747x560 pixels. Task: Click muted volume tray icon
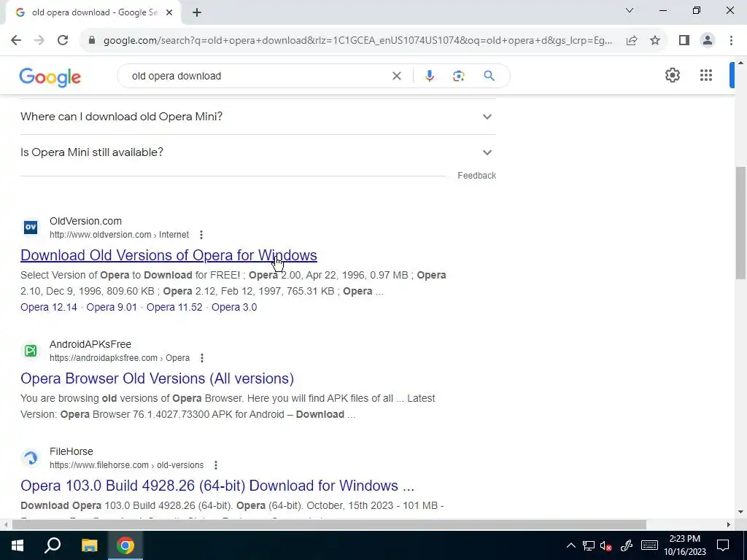click(x=606, y=545)
